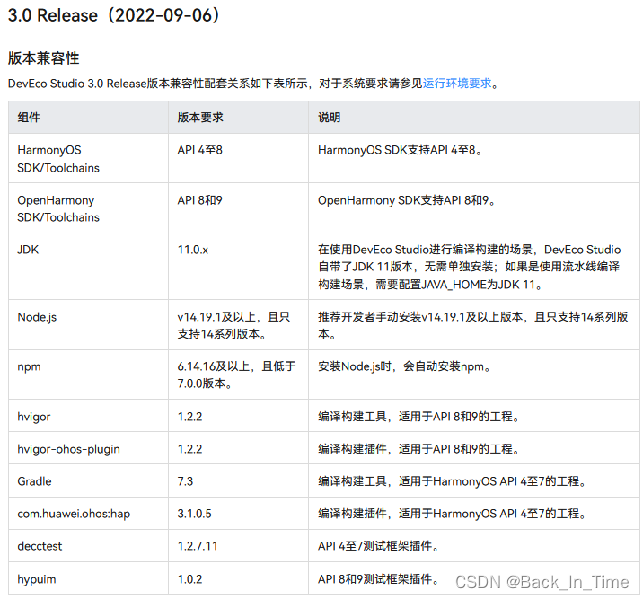Click the 编译构建插件，适用于API 8和9的工程 description

pos(418,449)
